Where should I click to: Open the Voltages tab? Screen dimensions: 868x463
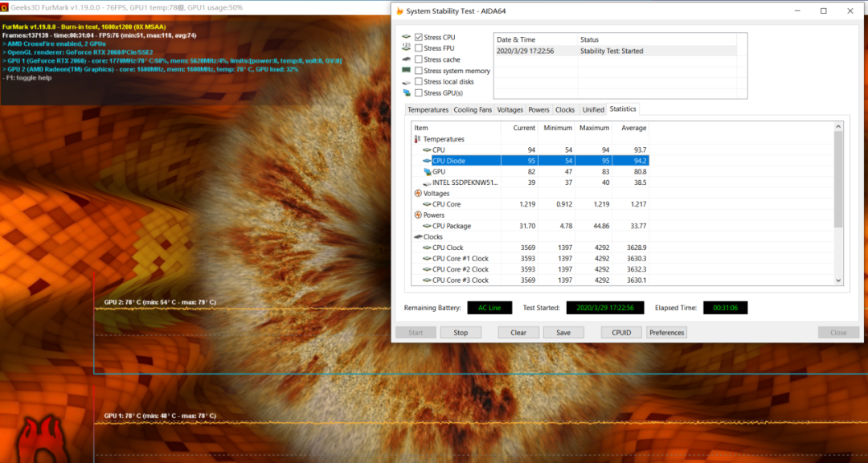tap(510, 109)
